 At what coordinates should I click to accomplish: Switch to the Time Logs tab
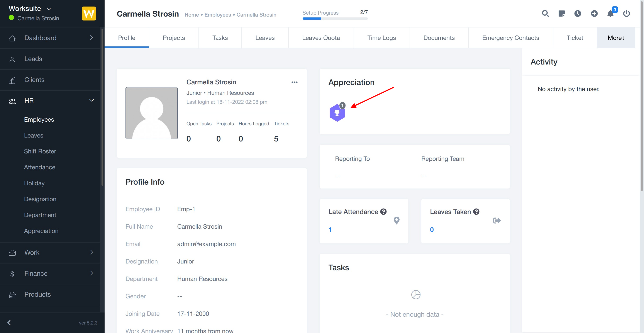coord(381,38)
